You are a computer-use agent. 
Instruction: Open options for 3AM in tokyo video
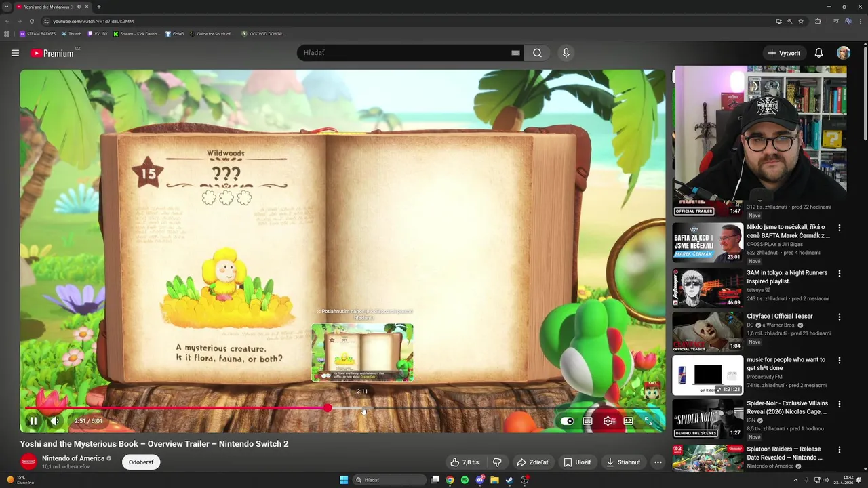[x=840, y=274]
